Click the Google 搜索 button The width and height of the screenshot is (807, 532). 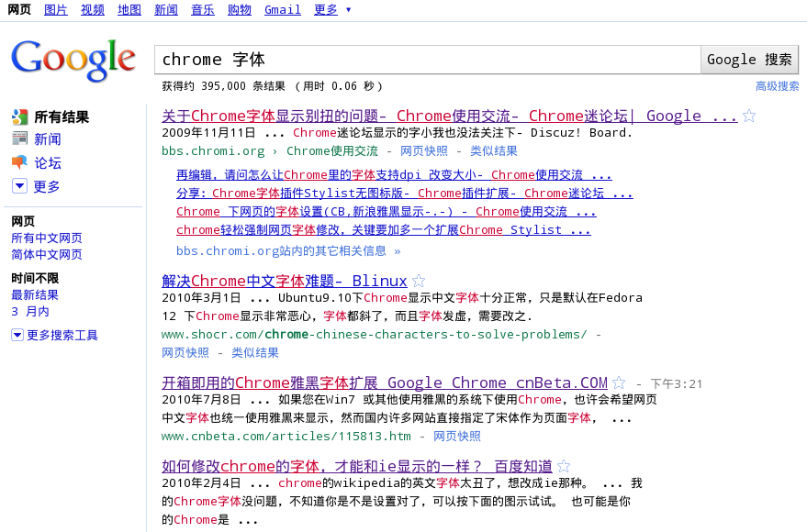point(749,60)
